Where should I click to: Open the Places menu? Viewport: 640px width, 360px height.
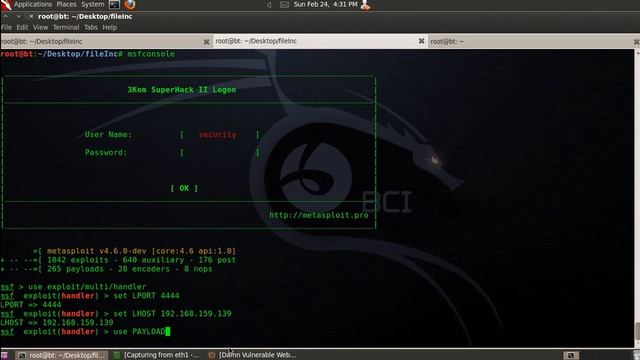click(x=66, y=4)
